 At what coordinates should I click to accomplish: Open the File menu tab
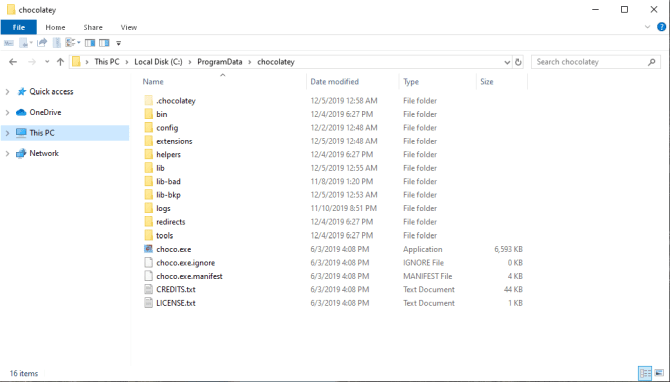point(19,27)
